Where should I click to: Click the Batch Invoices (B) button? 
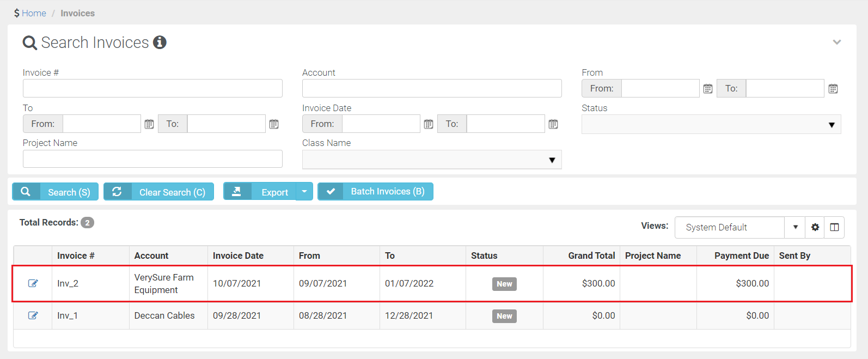coord(375,192)
